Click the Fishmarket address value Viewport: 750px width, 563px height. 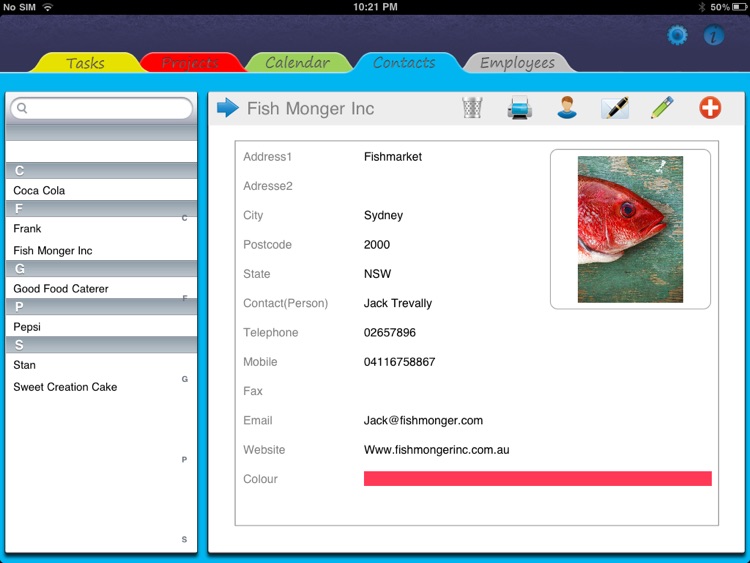tap(393, 157)
